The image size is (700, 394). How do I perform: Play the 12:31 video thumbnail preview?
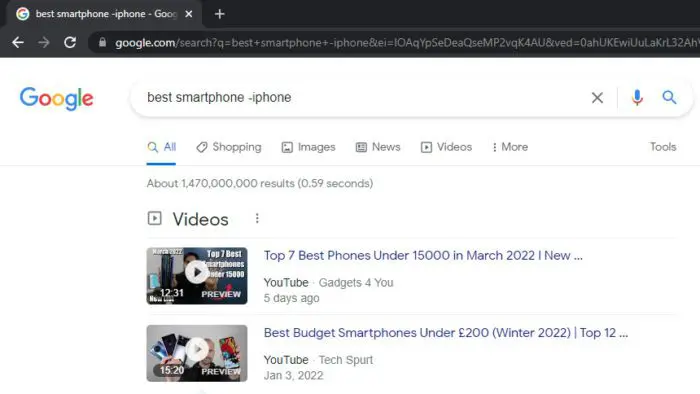tap(197, 276)
